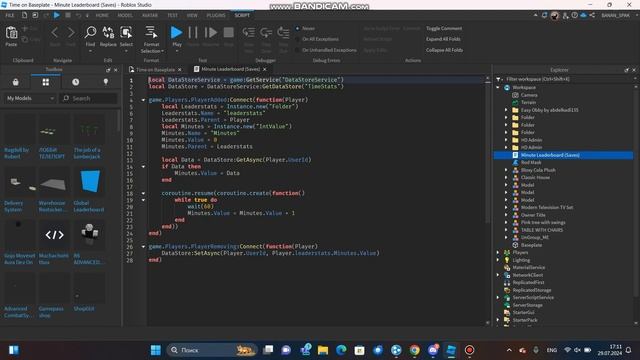The image size is (640, 360).
Task: Open the Toolbox Recent tab (clock icon)
Action: [x=76, y=82]
